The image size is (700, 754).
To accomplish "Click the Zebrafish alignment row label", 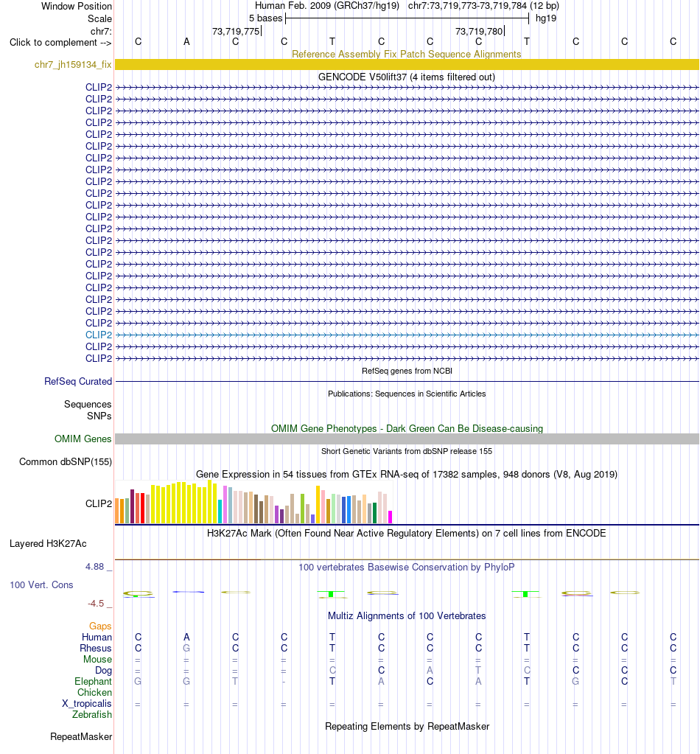I will [92, 715].
